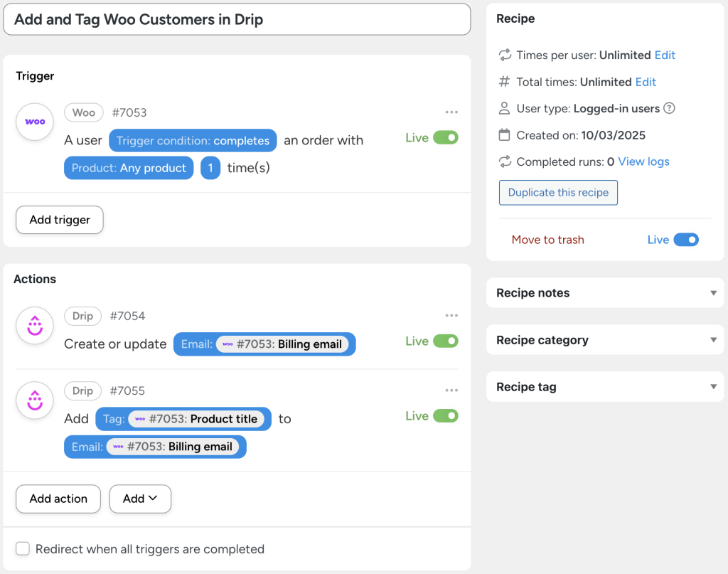This screenshot has width=728, height=574.
Task: Open the Add dropdown below the actions
Action: [140, 499]
